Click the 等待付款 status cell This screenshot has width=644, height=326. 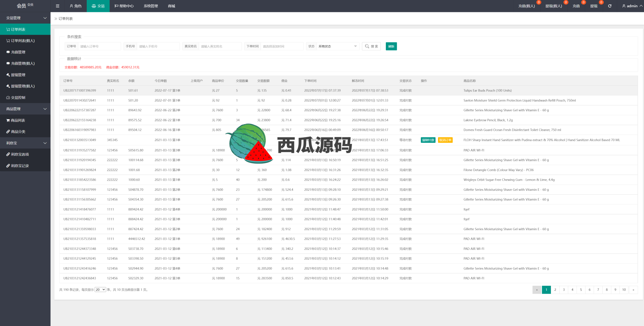coord(406,140)
